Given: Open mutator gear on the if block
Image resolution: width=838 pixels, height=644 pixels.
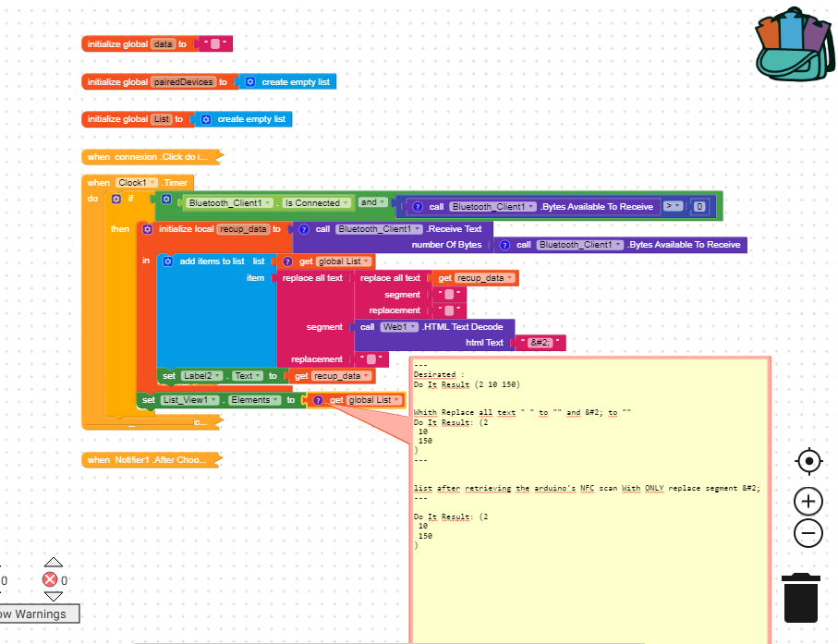Looking at the screenshot, I should (x=116, y=199).
